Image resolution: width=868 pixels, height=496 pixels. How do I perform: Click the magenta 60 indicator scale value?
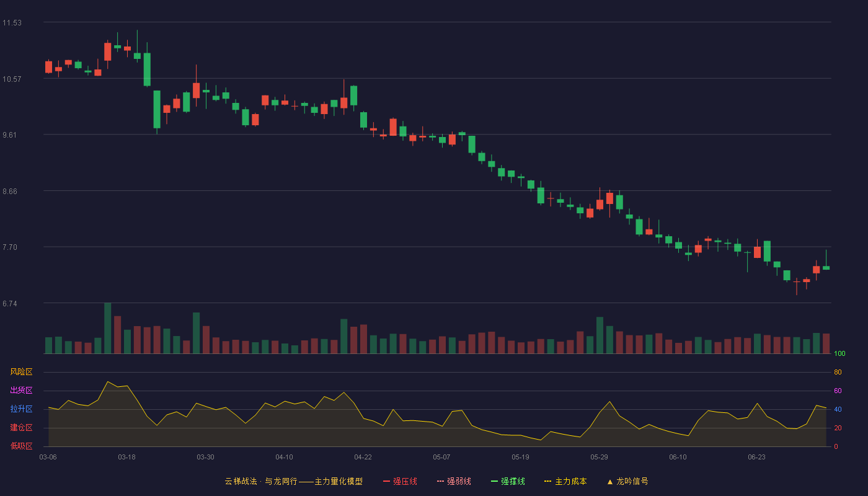[x=838, y=391]
